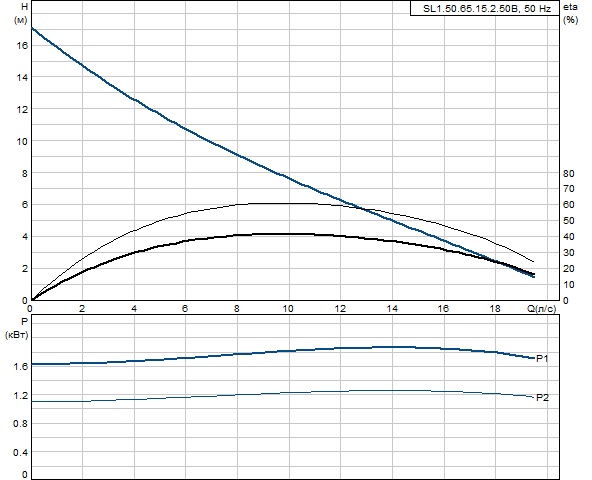Click the head axis value 12

22,110
